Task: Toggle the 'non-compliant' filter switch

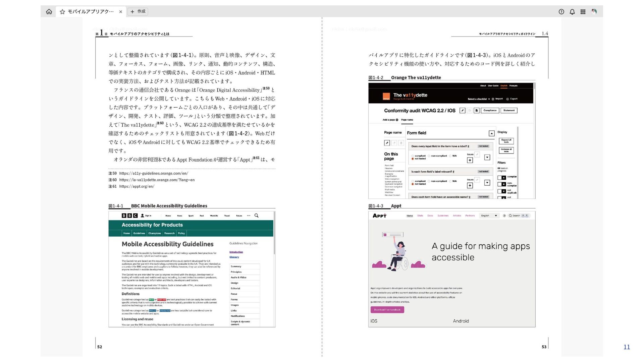Action: click(x=501, y=184)
